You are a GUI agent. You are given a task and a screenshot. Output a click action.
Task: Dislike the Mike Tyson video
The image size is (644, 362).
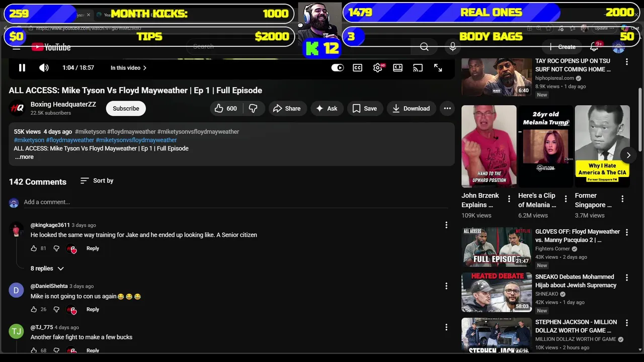(x=254, y=109)
